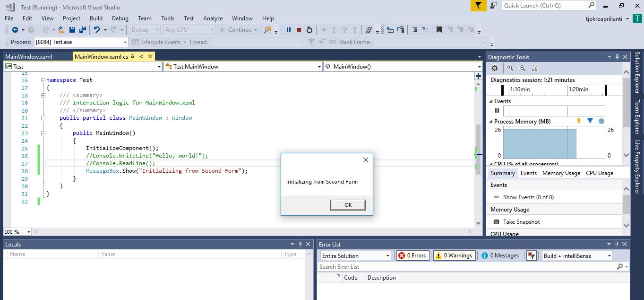Click the zoom-in magnifier in Diagnostic Tools
Viewport: 644px width, 300px height.
click(x=510, y=68)
